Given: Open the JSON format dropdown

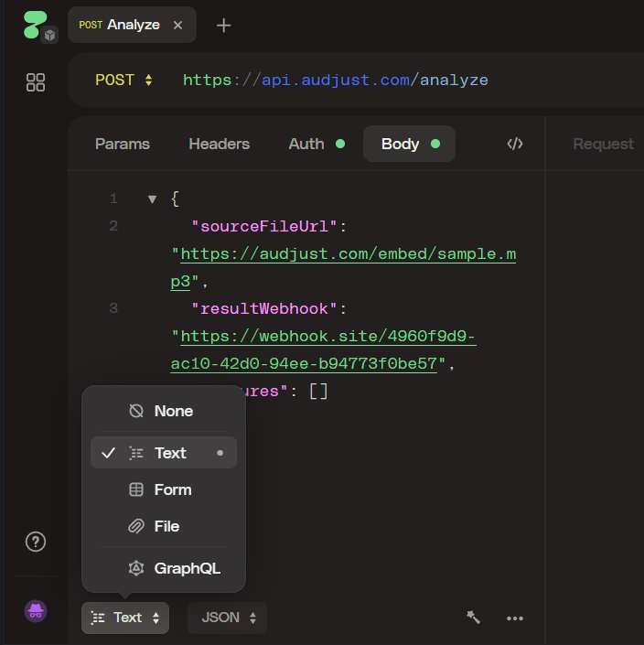Looking at the screenshot, I should click(x=228, y=618).
